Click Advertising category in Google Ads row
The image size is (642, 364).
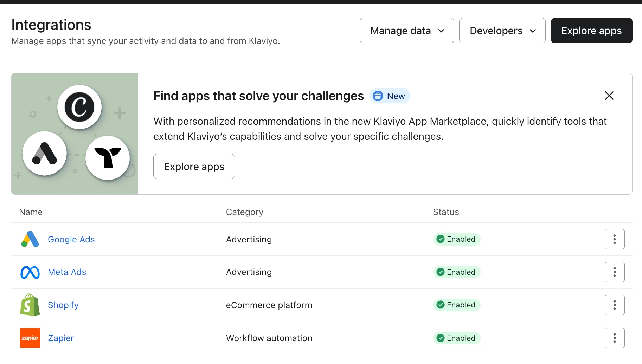coord(249,239)
